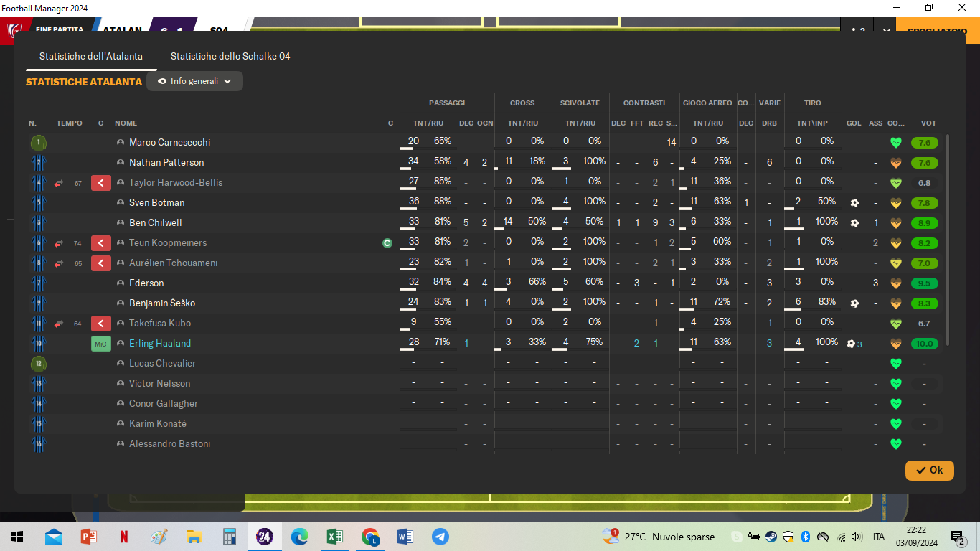The width and height of the screenshot is (980, 551).
Task: Click the goal ball icon for Benjamin Šeško
Action: click(x=854, y=303)
